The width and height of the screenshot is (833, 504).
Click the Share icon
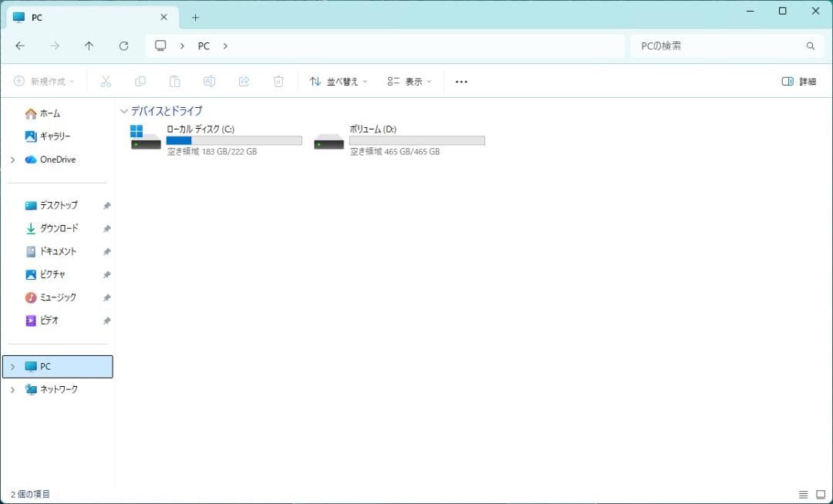[244, 81]
